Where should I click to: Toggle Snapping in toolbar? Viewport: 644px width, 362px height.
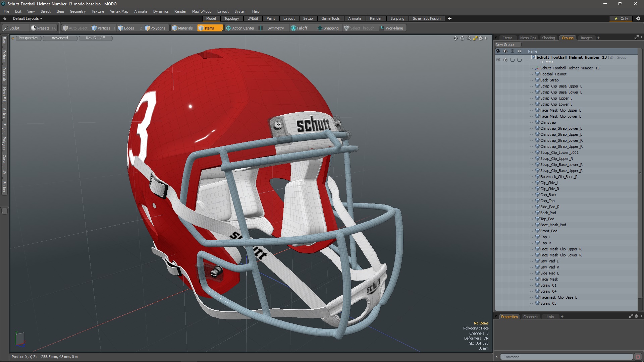tap(328, 28)
